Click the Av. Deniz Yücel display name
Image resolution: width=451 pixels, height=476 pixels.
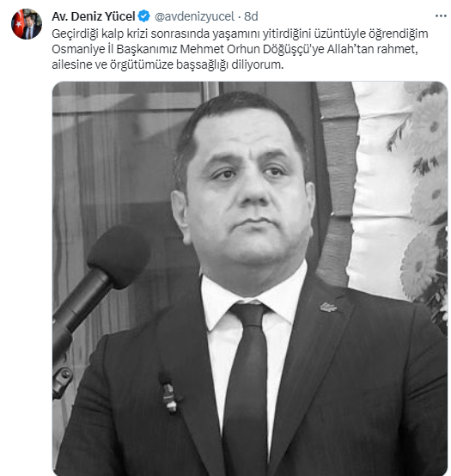[x=94, y=16]
